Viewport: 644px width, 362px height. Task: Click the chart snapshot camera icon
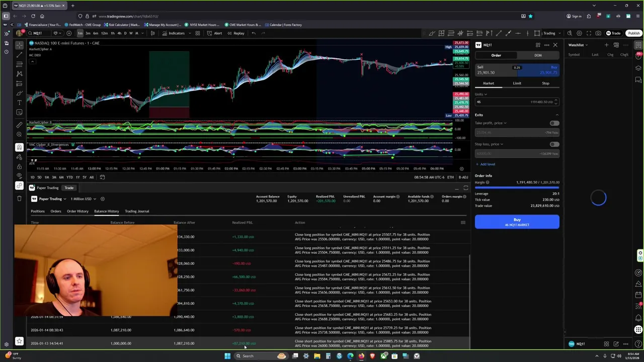point(598,33)
